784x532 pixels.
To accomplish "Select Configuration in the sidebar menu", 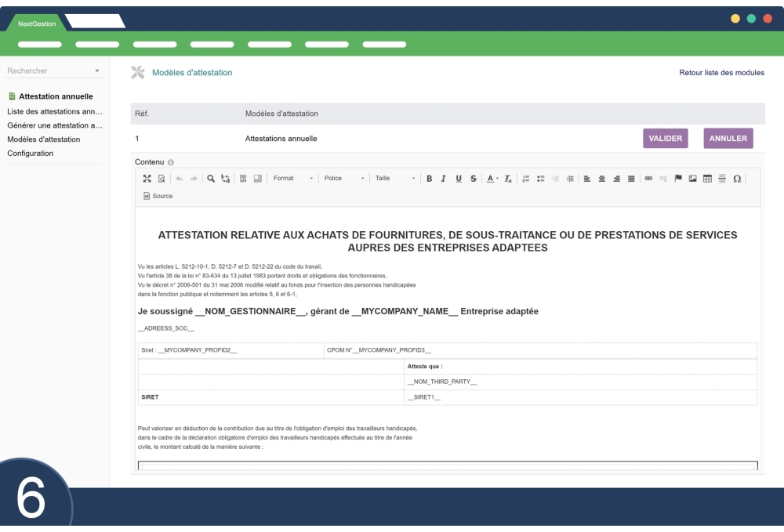I will 31,154.
